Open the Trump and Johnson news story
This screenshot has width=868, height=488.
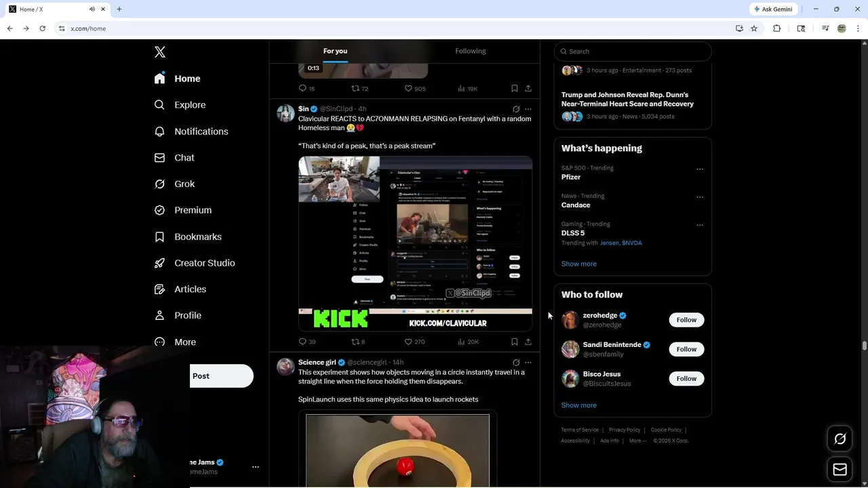coord(627,99)
